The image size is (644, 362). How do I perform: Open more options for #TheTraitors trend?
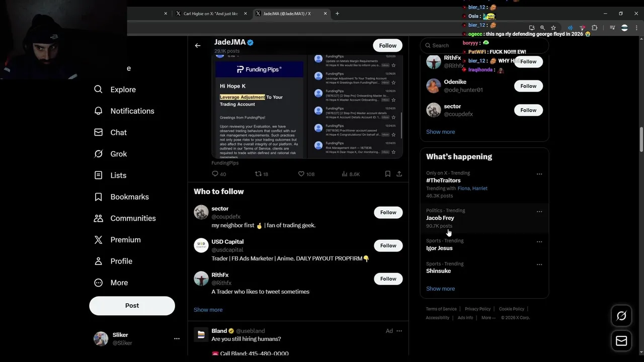tap(539, 174)
